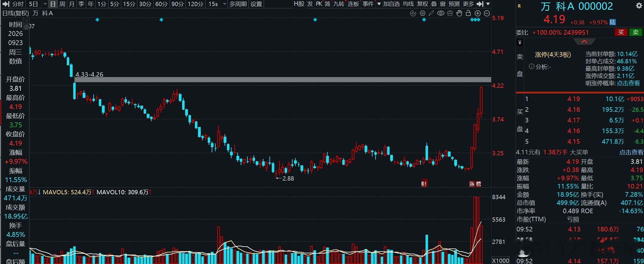The image size is (644, 264).
Task: Click the yellow R badge icon
Action: point(519,6)
